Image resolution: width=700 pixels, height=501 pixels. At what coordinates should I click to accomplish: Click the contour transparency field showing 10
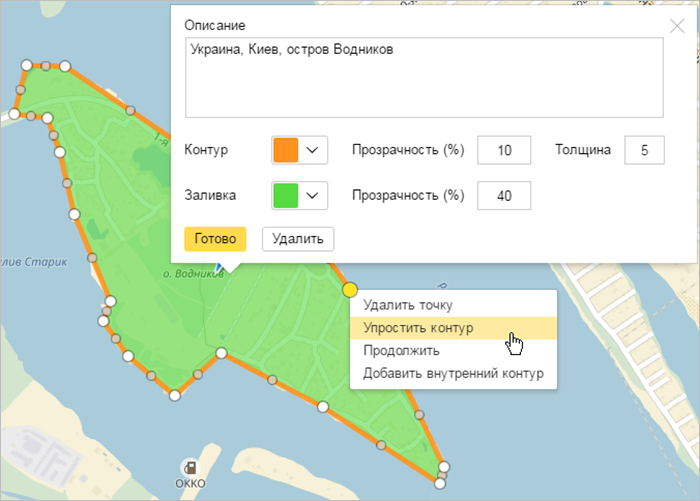pos(504,151)
